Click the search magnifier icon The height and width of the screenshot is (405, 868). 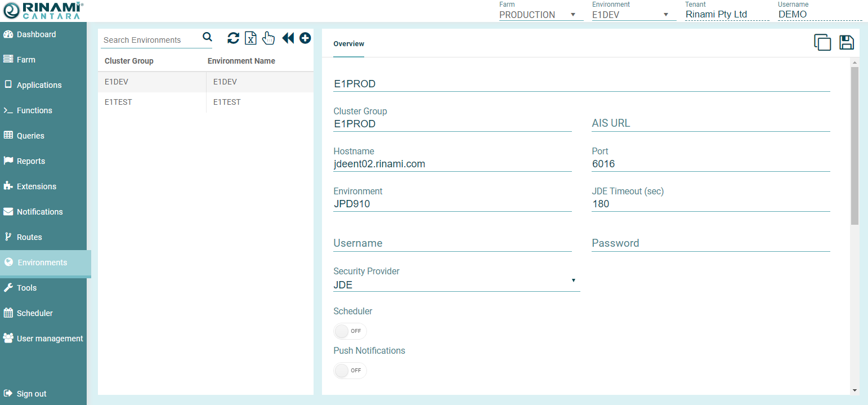click(x=207, y=37)
